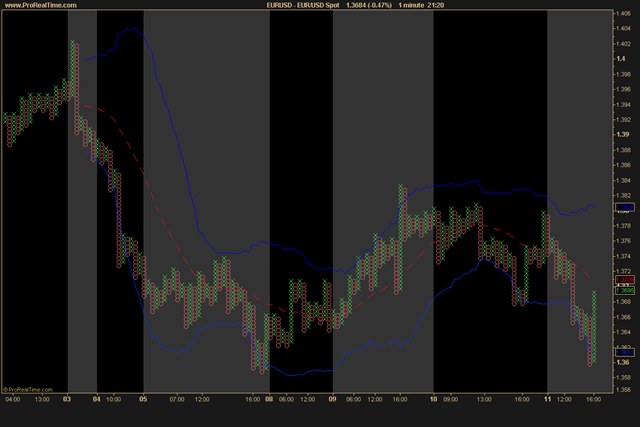Click the day 10 marker on time axis

click(x=433, y=399)
